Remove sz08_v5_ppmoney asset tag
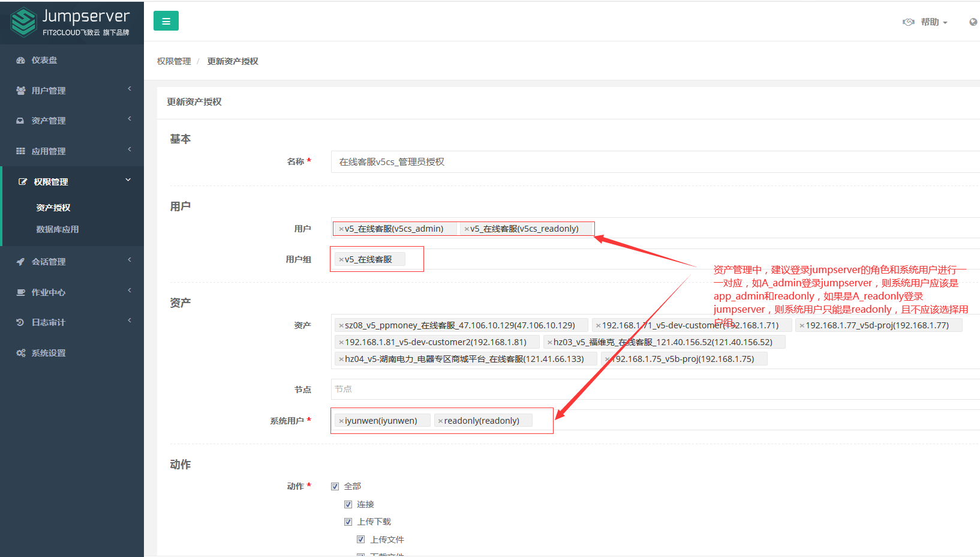Image resolution: width=980 pixels, height=557 pixels. pos(341,325)
